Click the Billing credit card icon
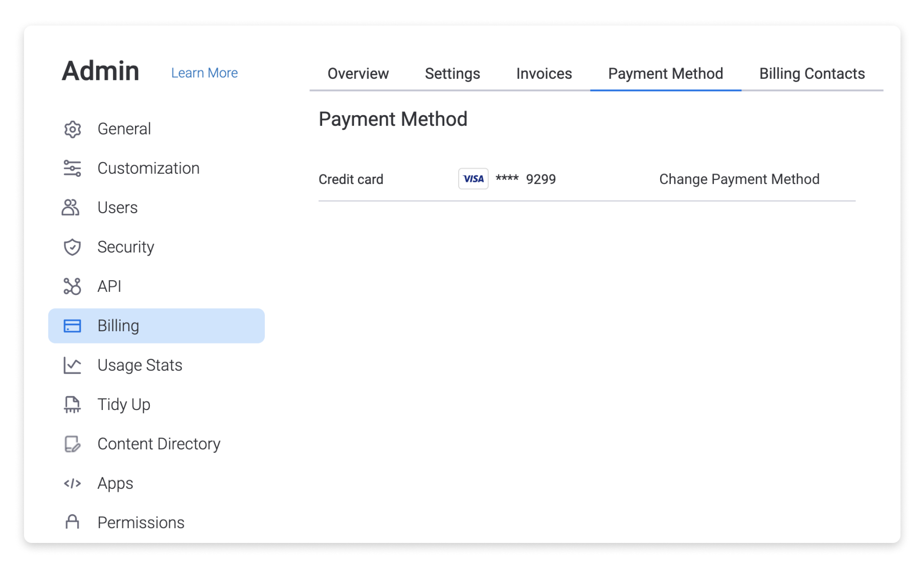Screen dimensions: 924x569 click(72, 326)
